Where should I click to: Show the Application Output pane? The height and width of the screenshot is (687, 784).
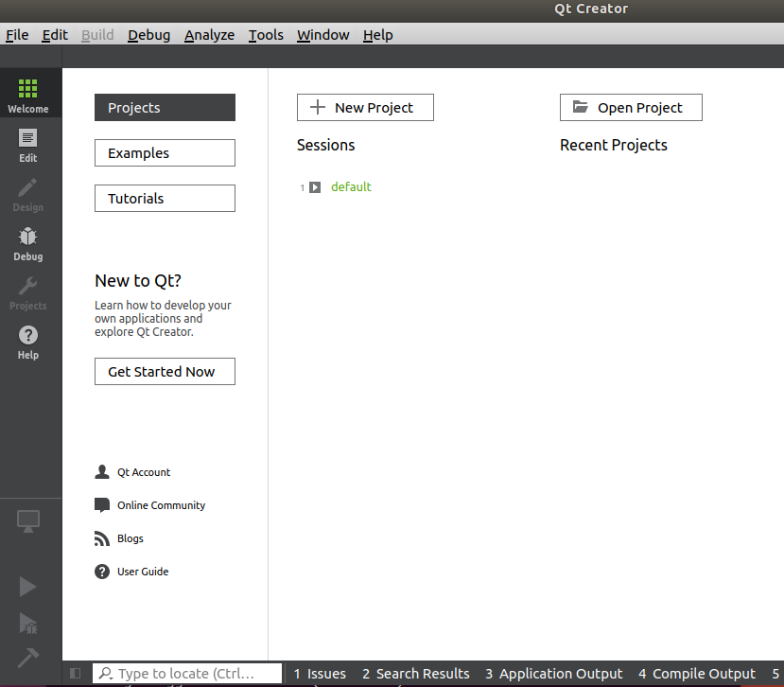(x=554, y=674)
